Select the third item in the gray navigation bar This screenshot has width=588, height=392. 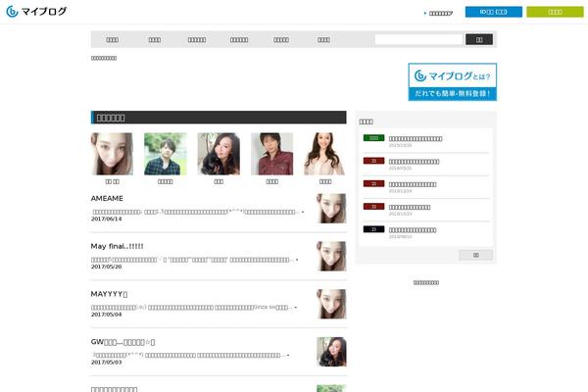tap(197, 39)
